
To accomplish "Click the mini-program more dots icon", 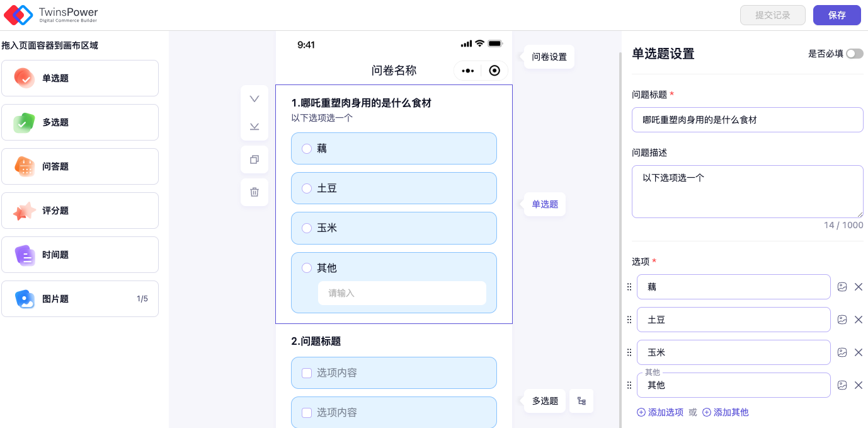I will pos(467,71).
